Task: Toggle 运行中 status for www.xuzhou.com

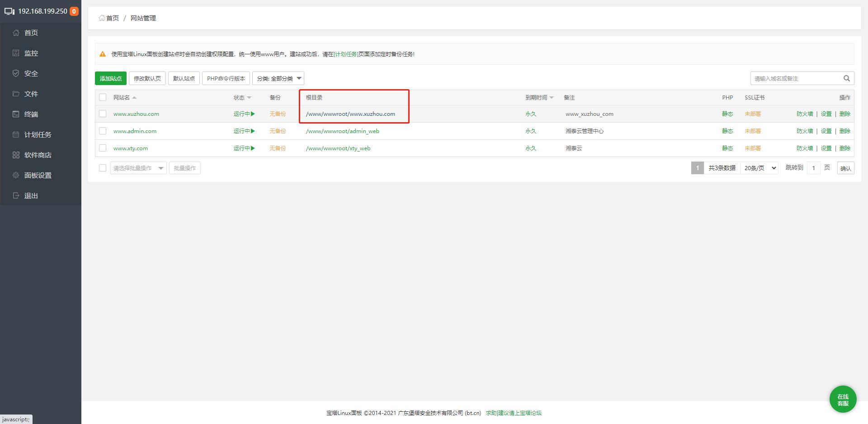Action: (244, 114)
